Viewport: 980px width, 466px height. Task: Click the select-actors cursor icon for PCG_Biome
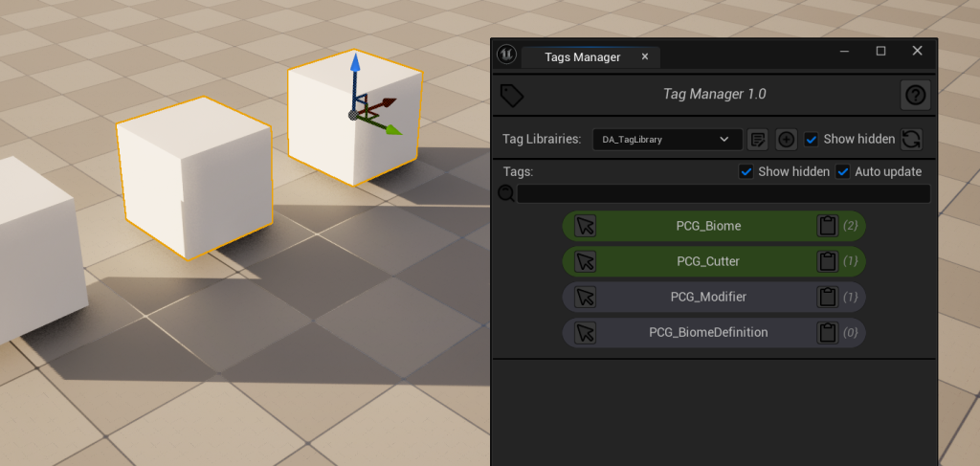[x=586, y=226]
